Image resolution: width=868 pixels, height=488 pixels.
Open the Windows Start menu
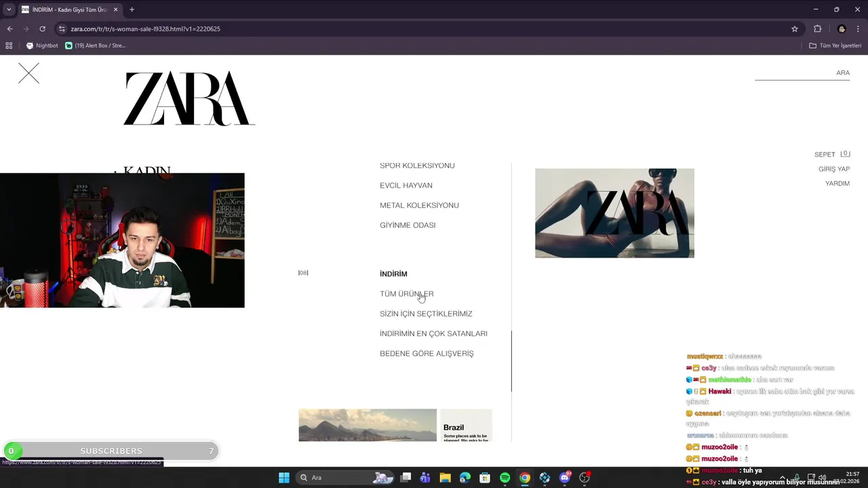[x=284, y=478]
